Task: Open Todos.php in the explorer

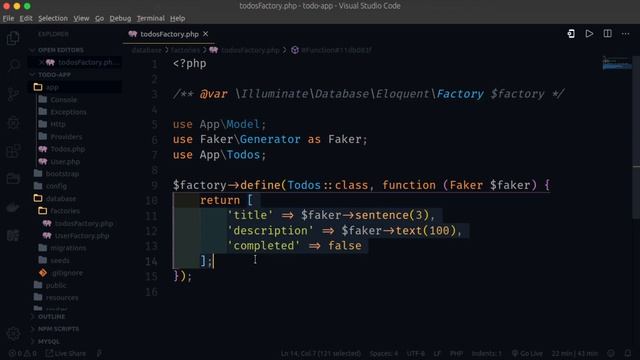Action: click(68, 149)
